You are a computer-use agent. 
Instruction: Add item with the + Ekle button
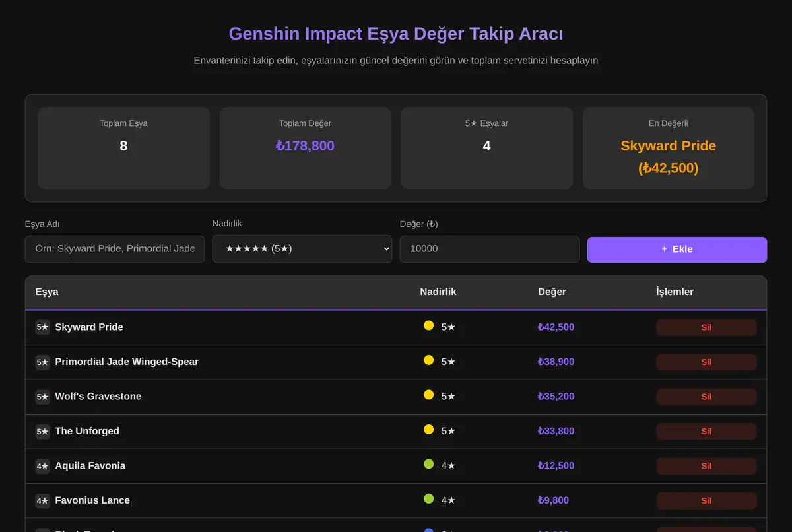(677, 249)
